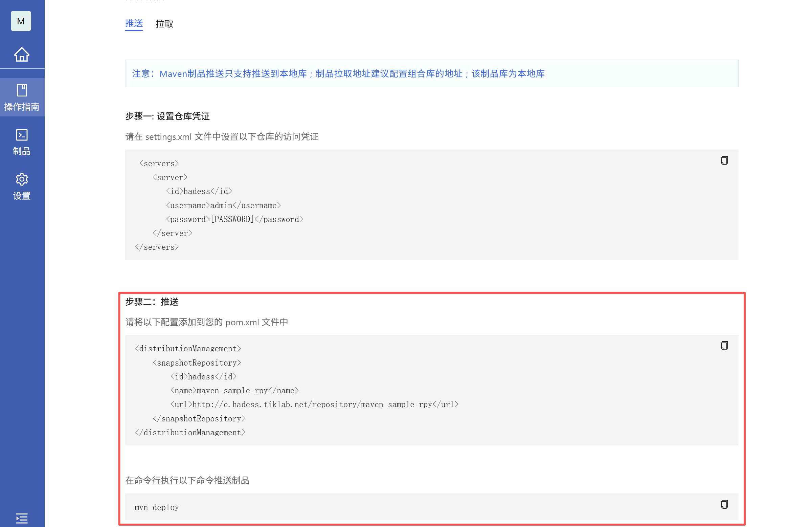Click the mvn deploy command text
This screenshot has height=527, width=812.
coord(157,507)
